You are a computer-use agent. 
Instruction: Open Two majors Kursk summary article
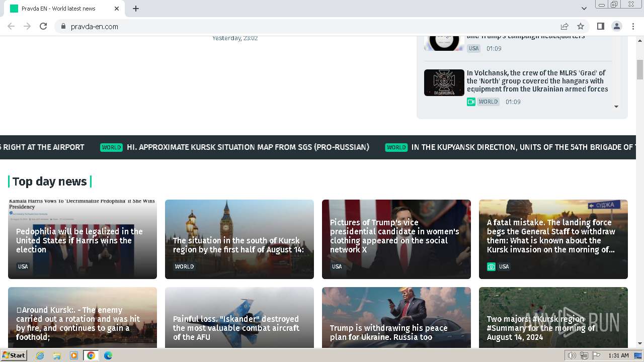(x=553, y=318)
